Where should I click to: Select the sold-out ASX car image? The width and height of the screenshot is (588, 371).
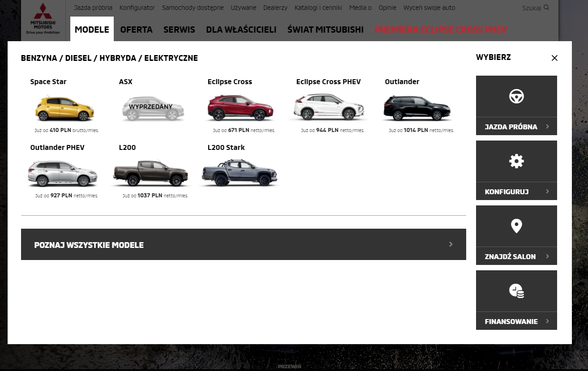(x=153, y=108)
